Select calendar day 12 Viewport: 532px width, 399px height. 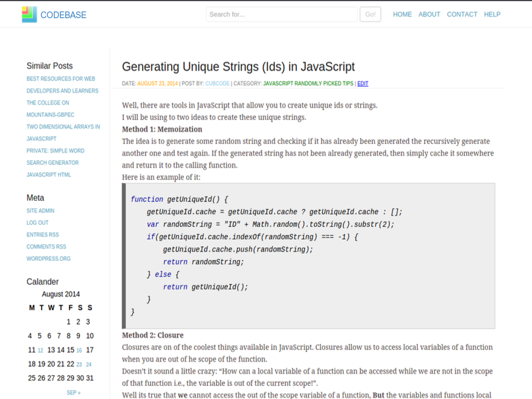41,351
